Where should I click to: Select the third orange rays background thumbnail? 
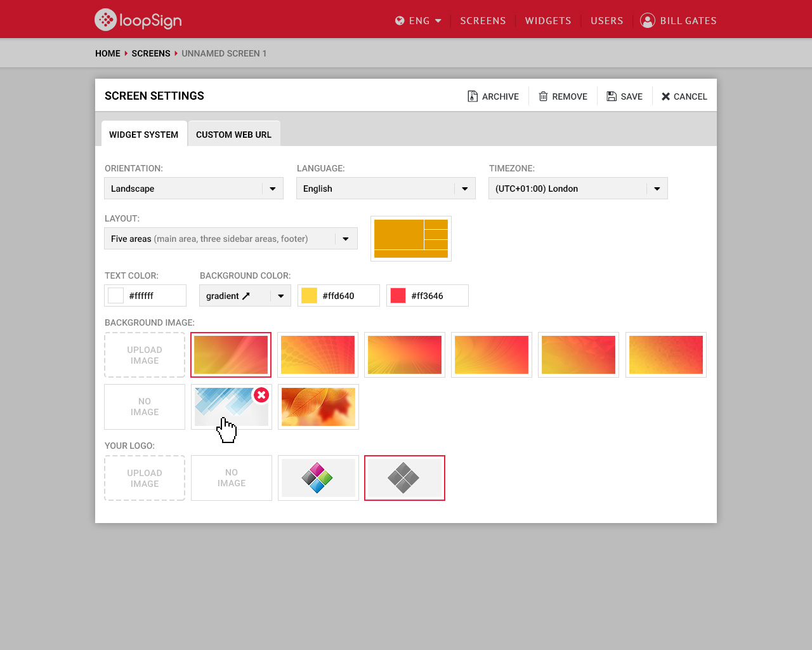[x=405, y=355]
